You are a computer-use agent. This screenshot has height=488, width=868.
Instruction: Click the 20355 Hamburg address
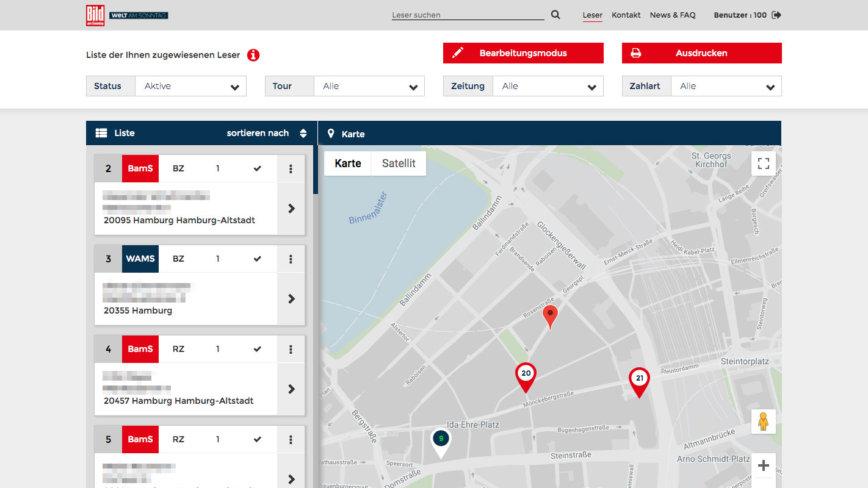pyautogui.click(x=138, y=310)
